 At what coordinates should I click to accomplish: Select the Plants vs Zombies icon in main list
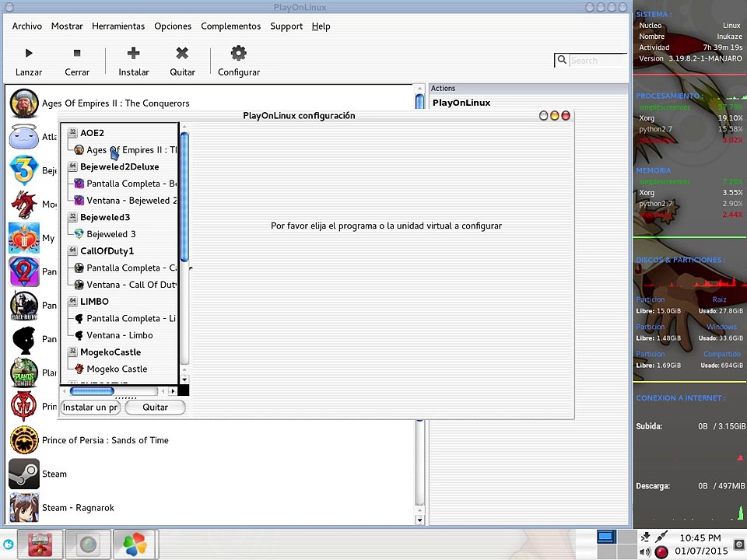click(x=24, y=373)
